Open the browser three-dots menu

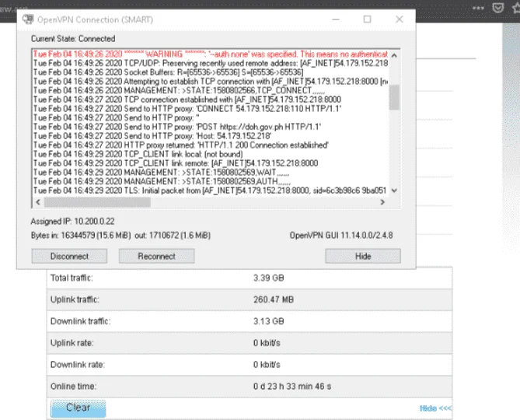pyautogui.click(x=478, y=8)
